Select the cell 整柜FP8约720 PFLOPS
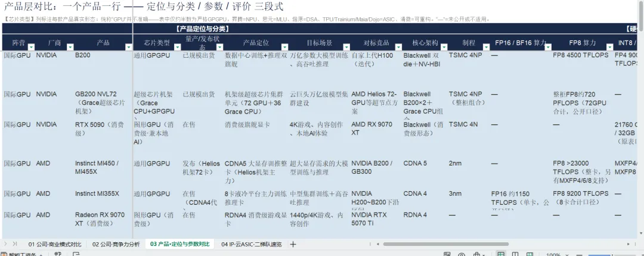644x256 pixels. (x=580, y=102)
